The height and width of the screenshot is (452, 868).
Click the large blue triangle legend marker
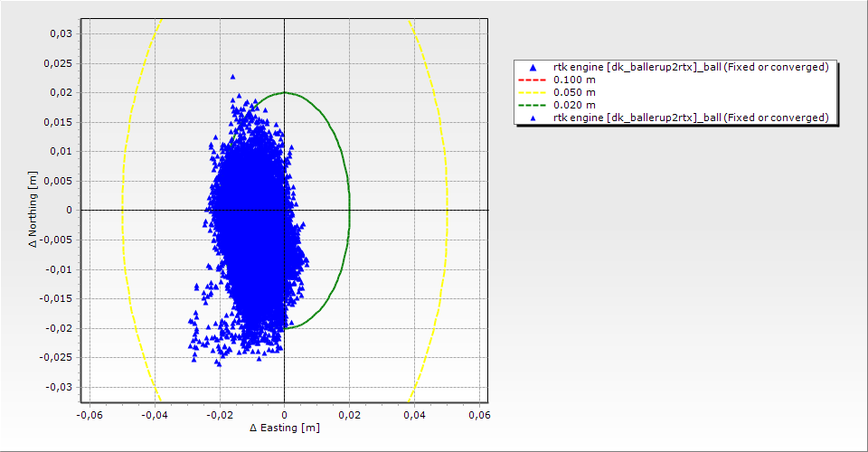[533, 68]
